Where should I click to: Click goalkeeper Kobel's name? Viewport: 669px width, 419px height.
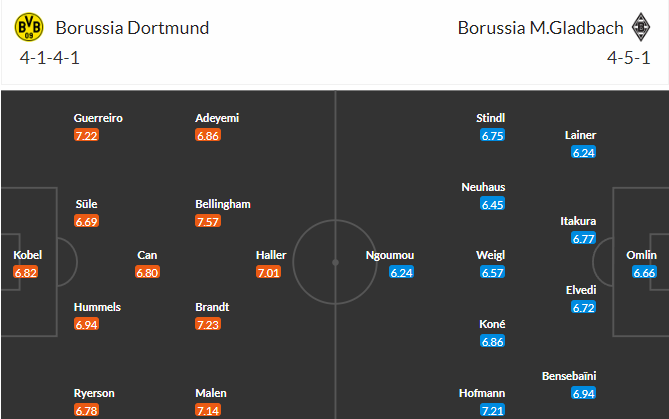[x=27, y=255]
